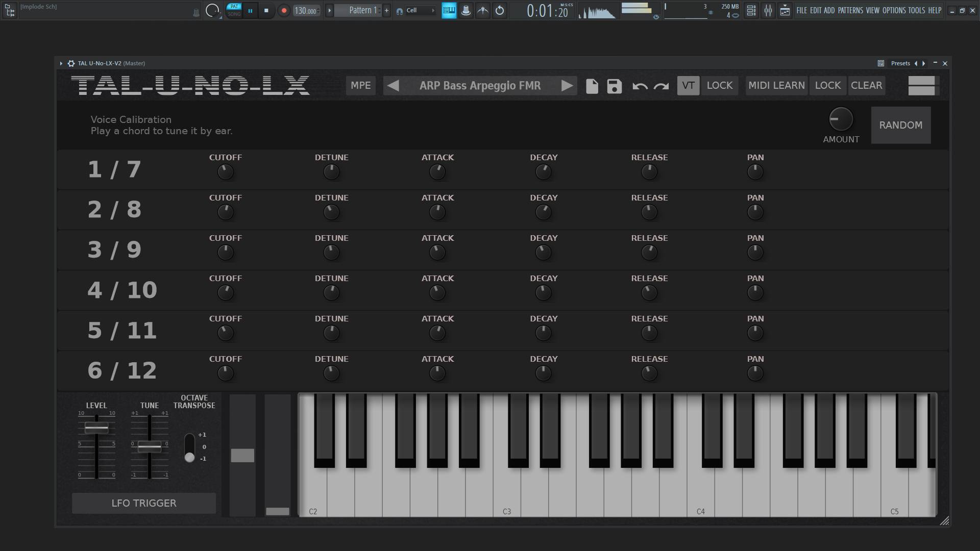
Task: Expand pattern menu arrow before Pattern 1
Action: click(x=329, y=10)
